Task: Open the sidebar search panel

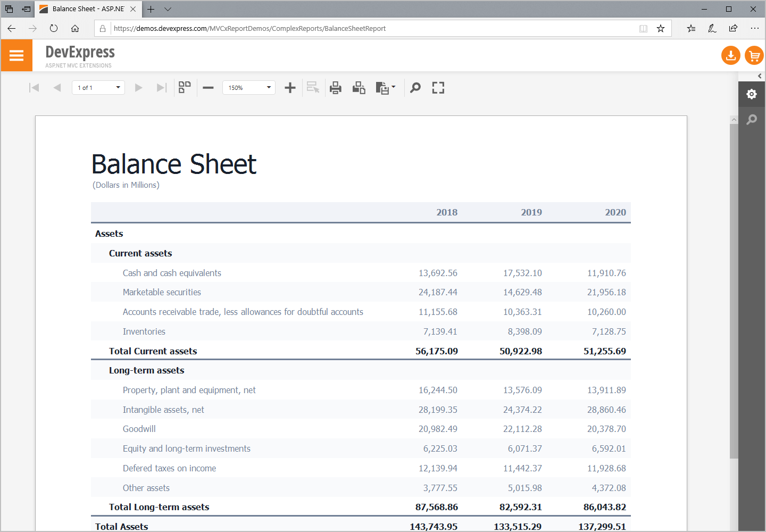Action: pyautogui.click(x=752, y=120)
